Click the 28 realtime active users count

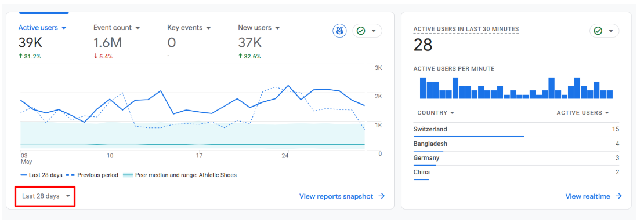point(423,45)
